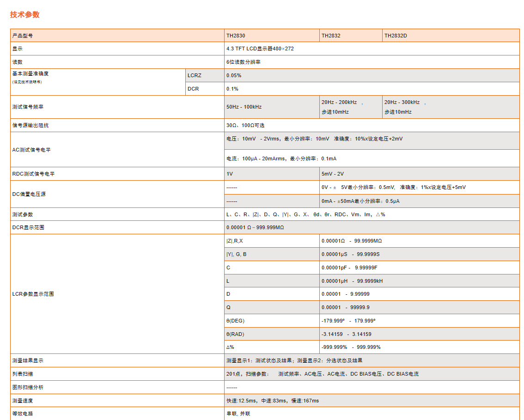Click the 信号源输出阻抗 row label
Viewport: 524px width, 420px height.
point(30,125)
